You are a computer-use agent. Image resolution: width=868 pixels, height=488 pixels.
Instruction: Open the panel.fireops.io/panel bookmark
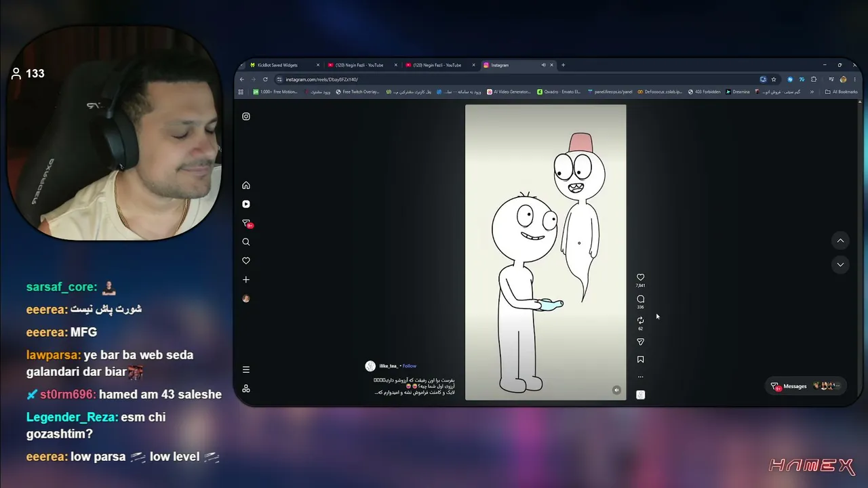(610, 92)
